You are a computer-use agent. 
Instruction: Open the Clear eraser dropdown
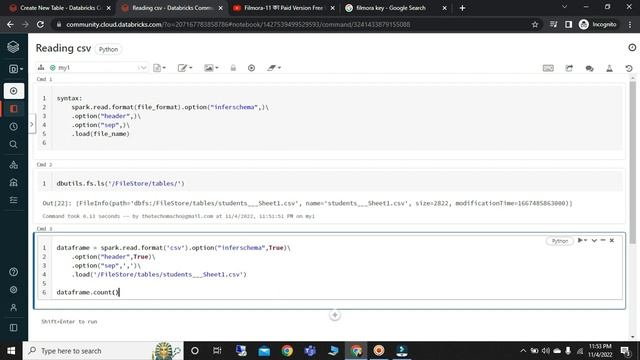(x=274, y=68)
